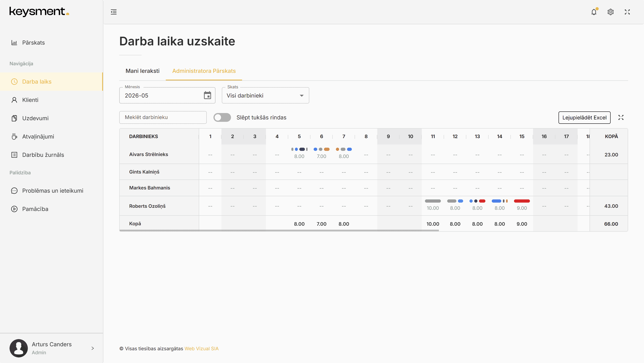
Task: Open the Skats dropdown Visi darbinieki
Action: coord(265,95)
